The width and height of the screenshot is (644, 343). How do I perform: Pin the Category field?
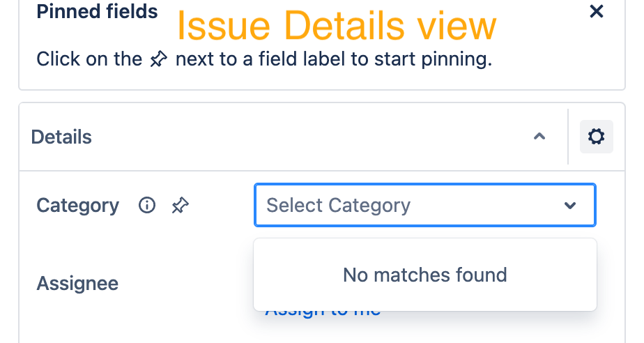click(x=180, y=206)
